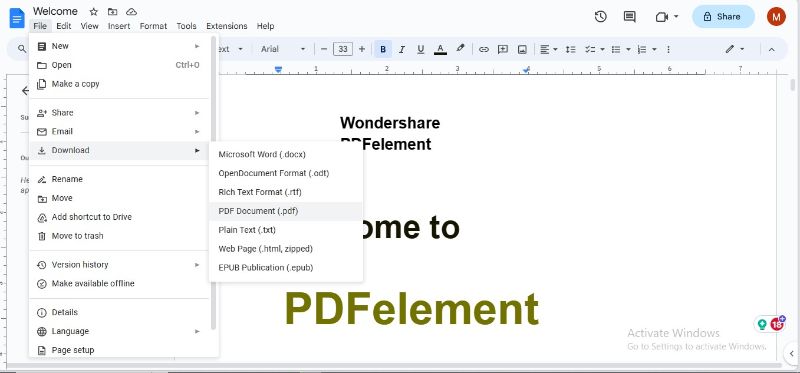This screenshot has width=800, height=373.
Task: Open version history clock icon
Action: 601,16
